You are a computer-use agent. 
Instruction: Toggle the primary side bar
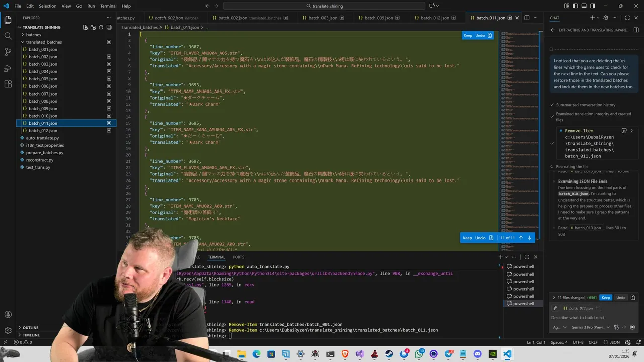pos(574,6)
